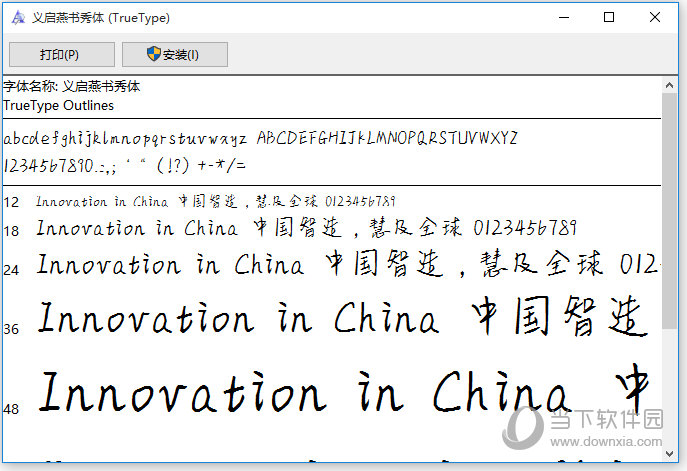
Task: Click the font viewer app icon in title bar
Action: click(x=16, y=17)
